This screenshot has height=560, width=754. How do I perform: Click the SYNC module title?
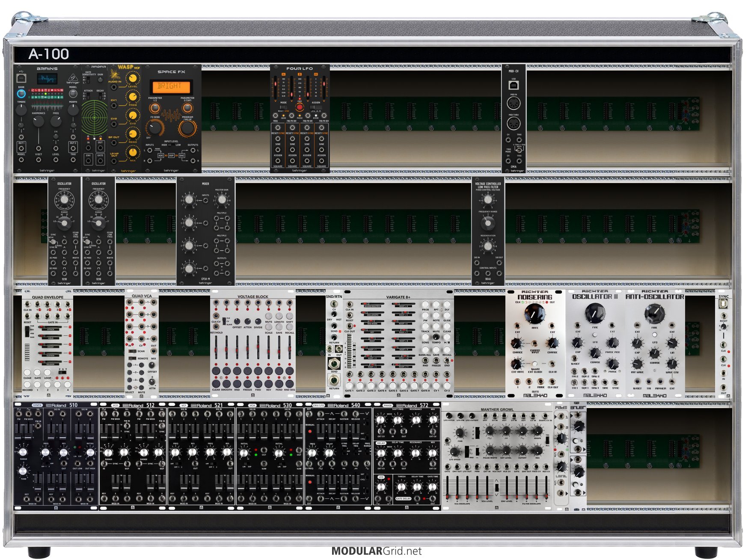coord(723,296)
